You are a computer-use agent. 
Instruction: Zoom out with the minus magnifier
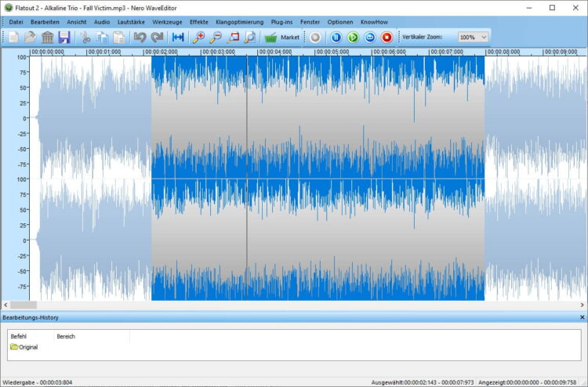pyautogui.click(x=216, y=37)
